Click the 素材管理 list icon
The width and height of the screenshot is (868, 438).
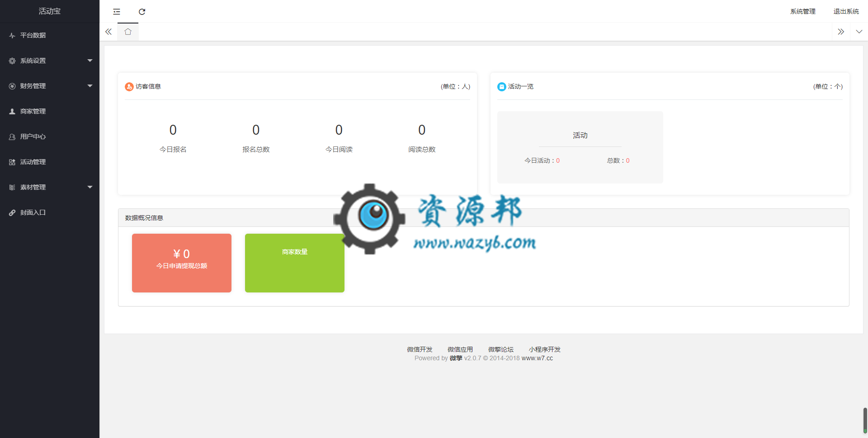tap(12, 187)
